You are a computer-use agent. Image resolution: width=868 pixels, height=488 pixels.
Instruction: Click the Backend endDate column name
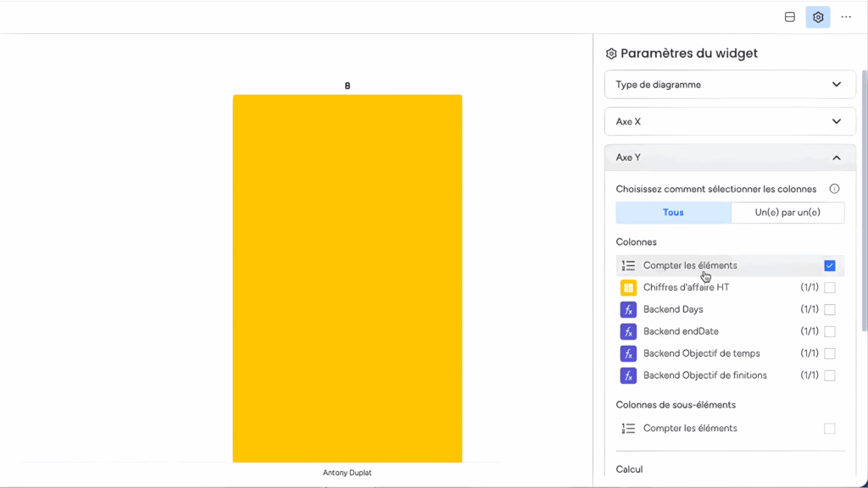pos(681,331)
